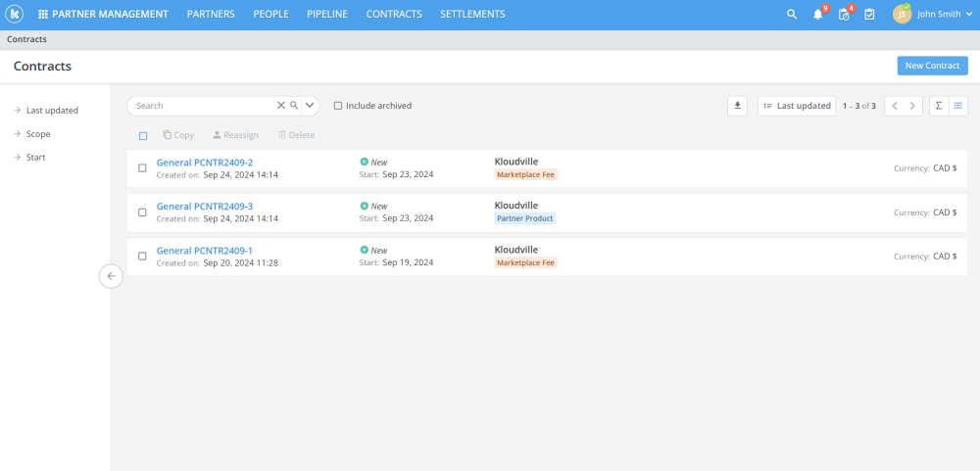This screenshot has width=980, height=471.
Task: Go to previous page of results
Action: click(x=895, y=106)
